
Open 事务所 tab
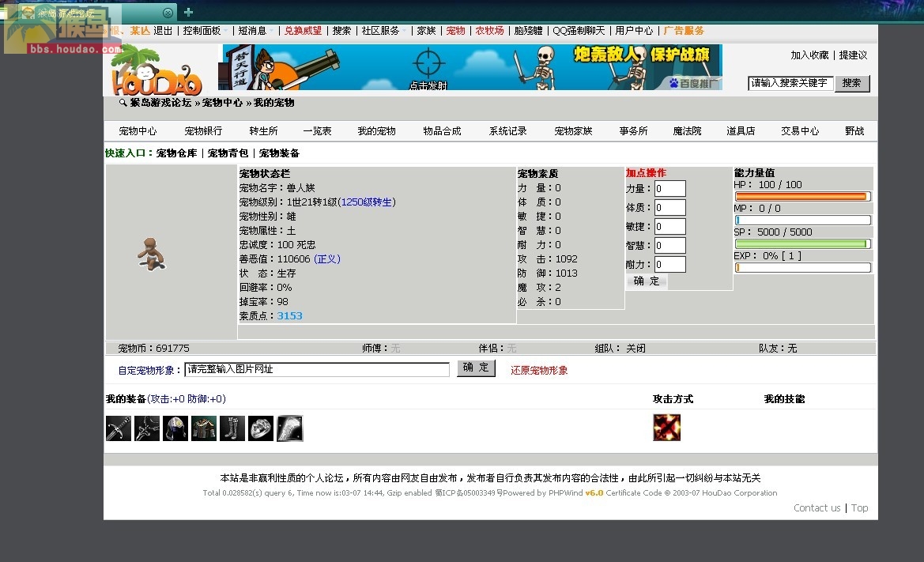pos(633,130)
